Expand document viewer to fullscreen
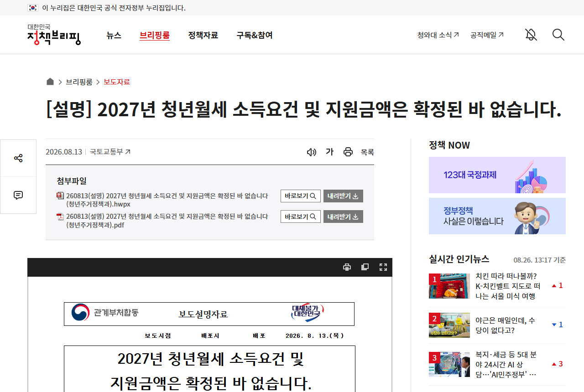584x392 pixels. pyautogui.click(x=383, y=267)
